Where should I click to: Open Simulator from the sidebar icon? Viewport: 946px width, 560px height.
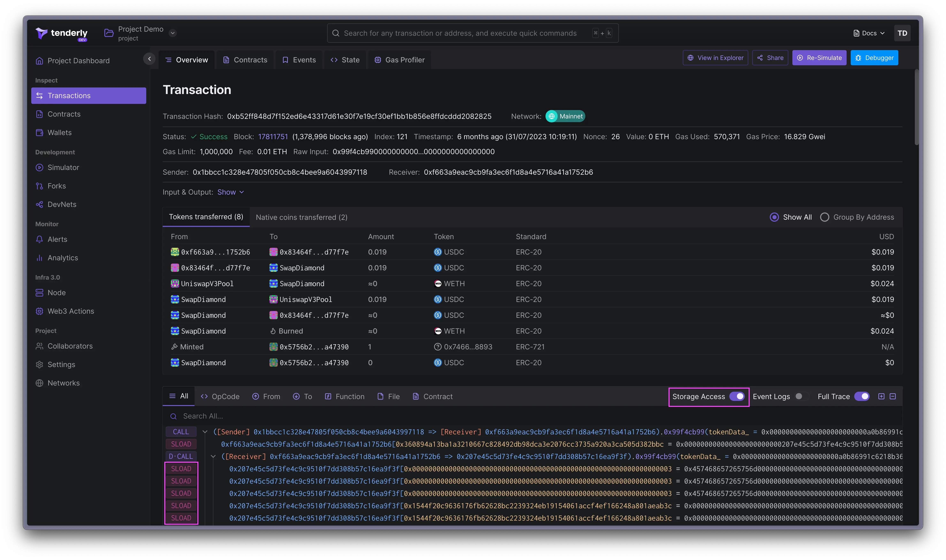click(39, 167)
